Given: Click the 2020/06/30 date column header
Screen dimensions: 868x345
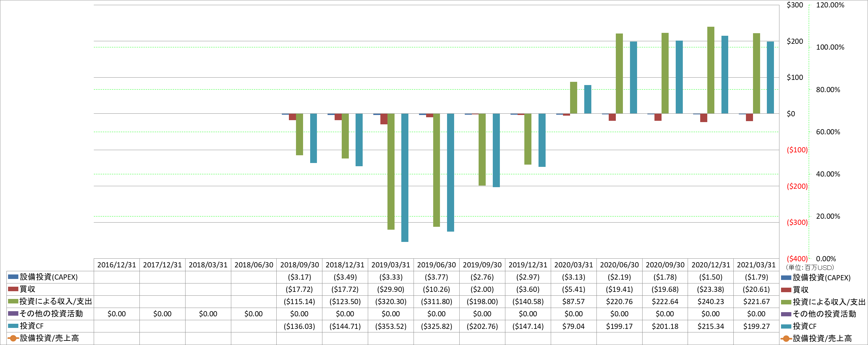Looking at the screenshot, I should tap(619, 265).
